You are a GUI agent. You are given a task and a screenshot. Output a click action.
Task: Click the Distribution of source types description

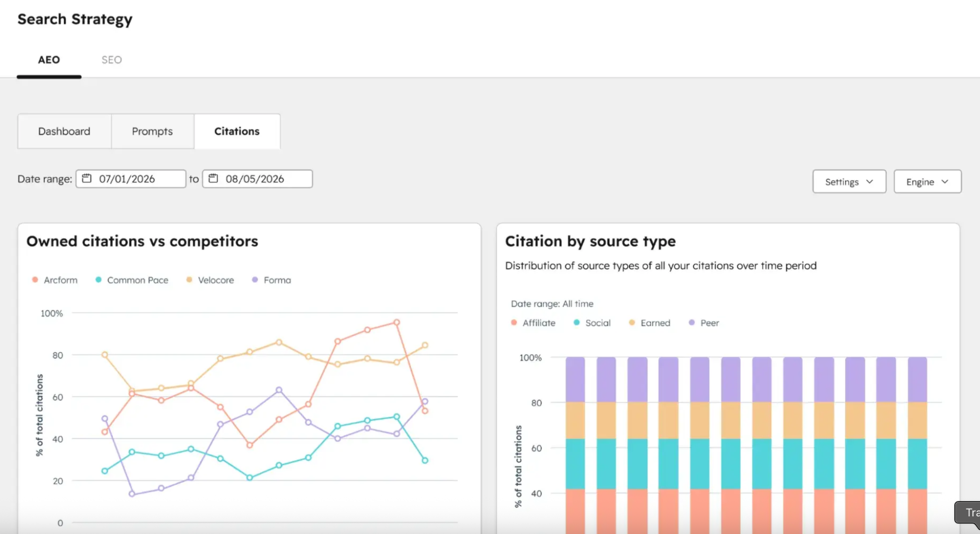(x=661, y=266)
